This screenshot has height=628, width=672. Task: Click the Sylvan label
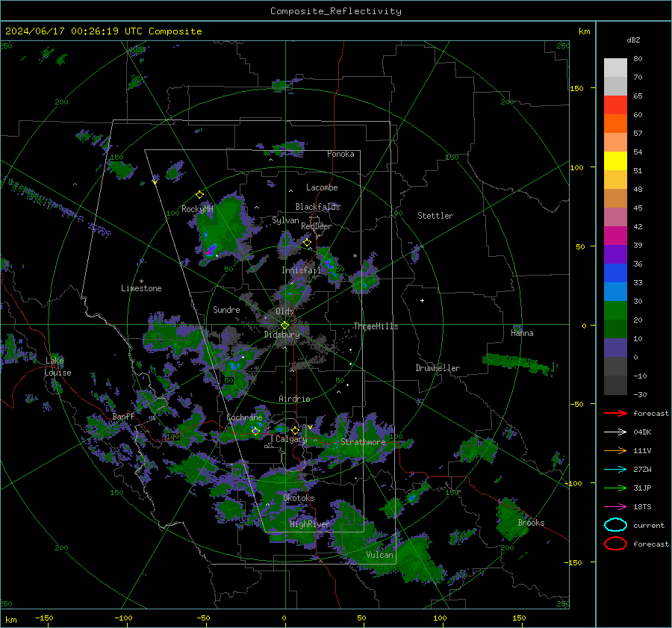[x=285, y=220]
